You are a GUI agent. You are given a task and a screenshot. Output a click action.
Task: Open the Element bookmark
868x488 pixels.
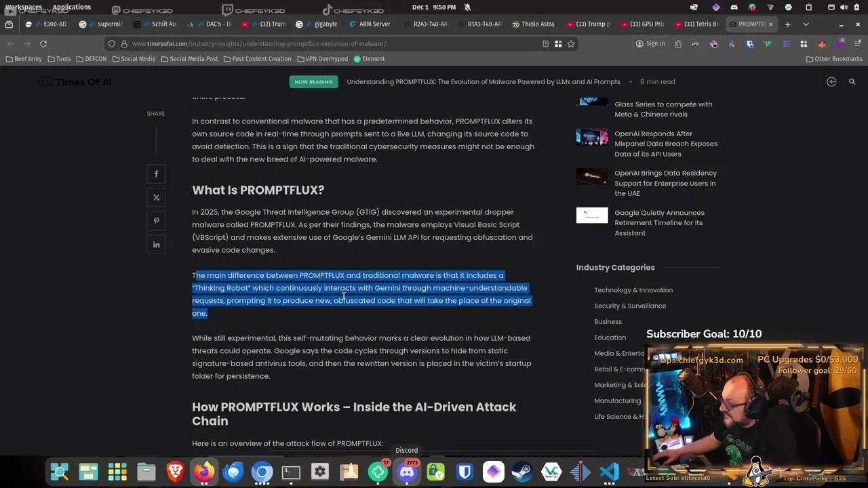369,59
